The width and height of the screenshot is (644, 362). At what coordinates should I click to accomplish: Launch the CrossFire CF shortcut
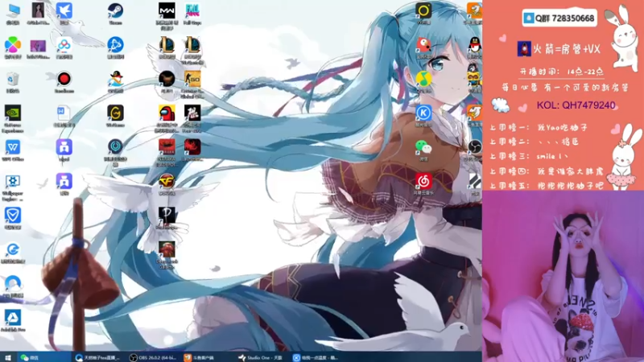point(167,181)
